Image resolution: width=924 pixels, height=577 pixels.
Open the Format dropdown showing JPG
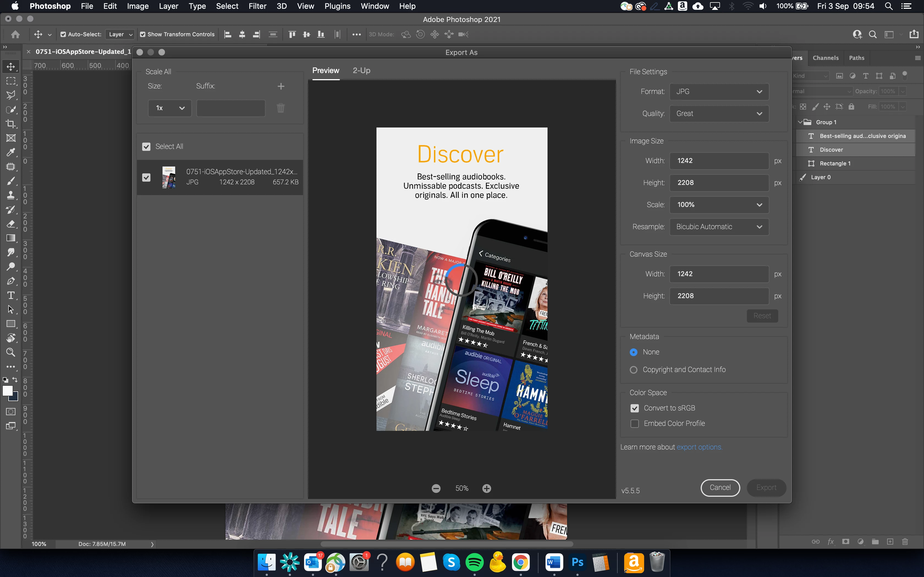pos(719,91)
